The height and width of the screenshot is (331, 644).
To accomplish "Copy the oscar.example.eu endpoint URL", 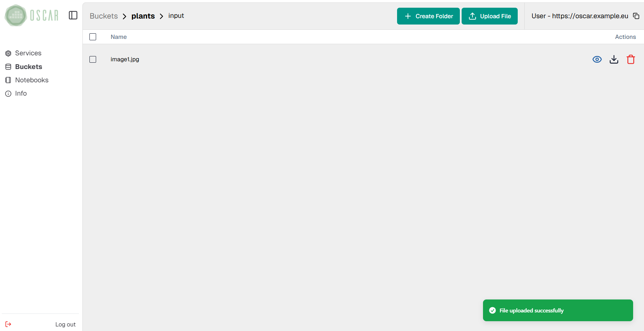I will [637, 16].
